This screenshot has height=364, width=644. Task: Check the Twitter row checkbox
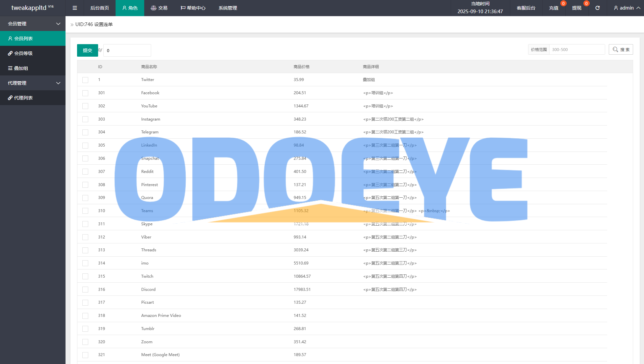[85, 80]
